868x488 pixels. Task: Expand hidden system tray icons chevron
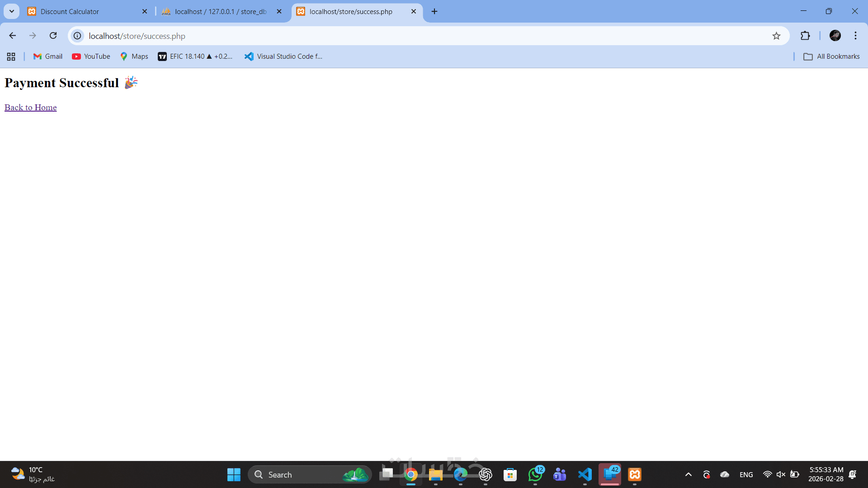(688, 474)
